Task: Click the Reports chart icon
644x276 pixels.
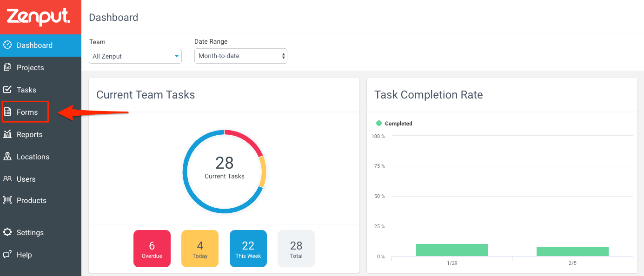Action: pyautogui.click(x=7, y=134)
